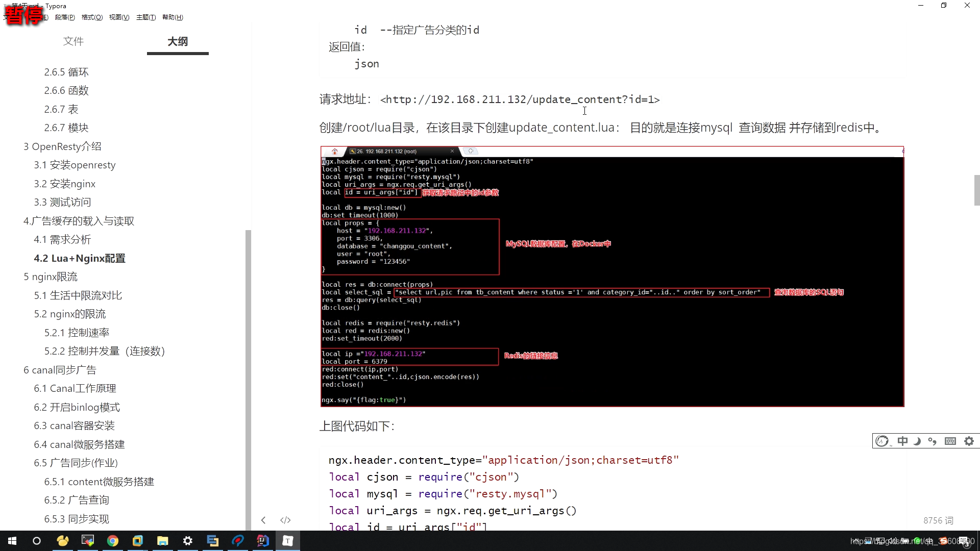Go to 6.5.1 content微服务搭建 heading

pos(99,482)
